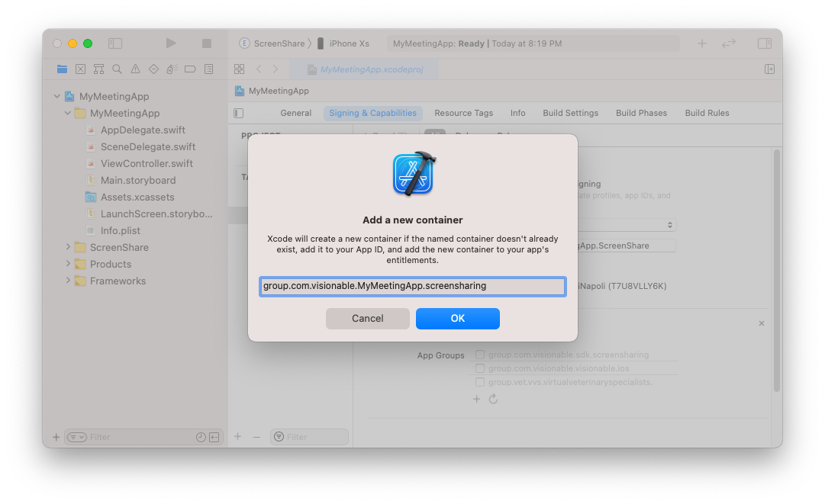Go back in editor history
825x504 pixels.
point(259,69)
